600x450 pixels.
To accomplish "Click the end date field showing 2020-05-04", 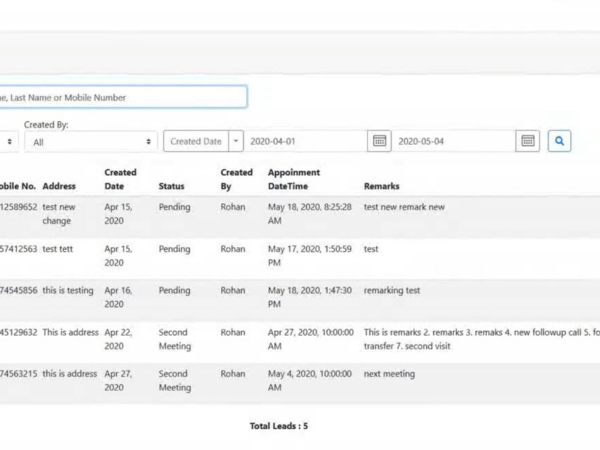I will [455, 142].
